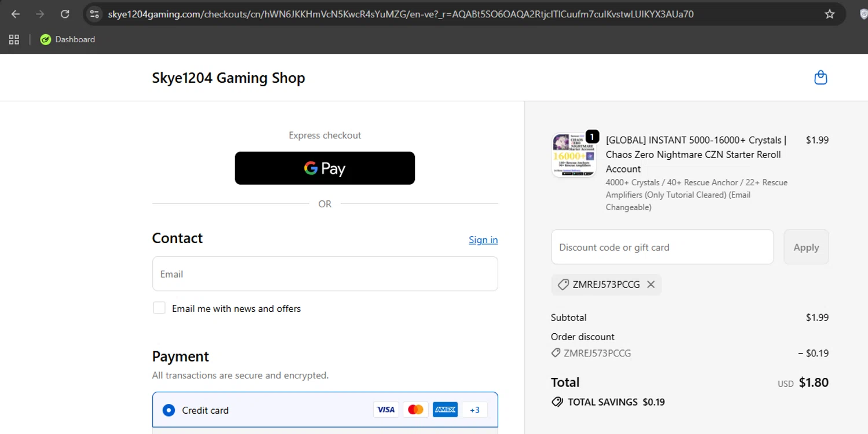Tick Email me with news and offers

coord(159,308)
